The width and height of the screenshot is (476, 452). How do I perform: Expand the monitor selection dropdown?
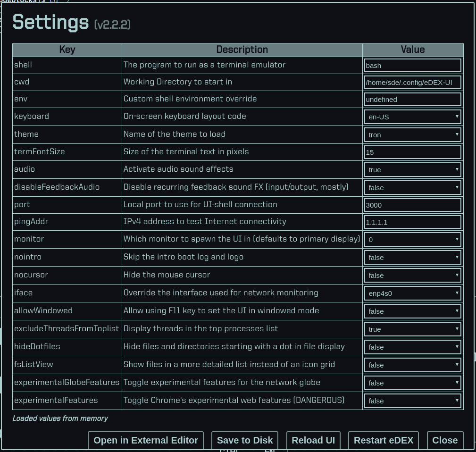412,239
